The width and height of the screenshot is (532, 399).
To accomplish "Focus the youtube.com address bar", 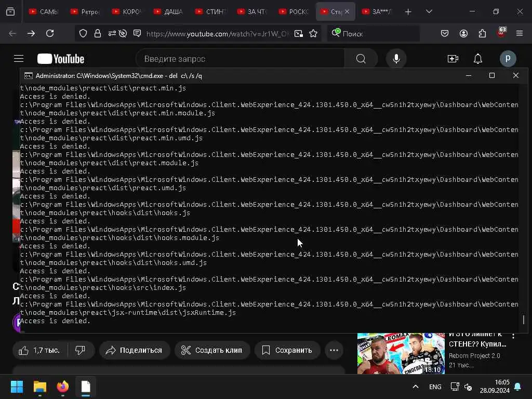I will [x=217, y=34].
